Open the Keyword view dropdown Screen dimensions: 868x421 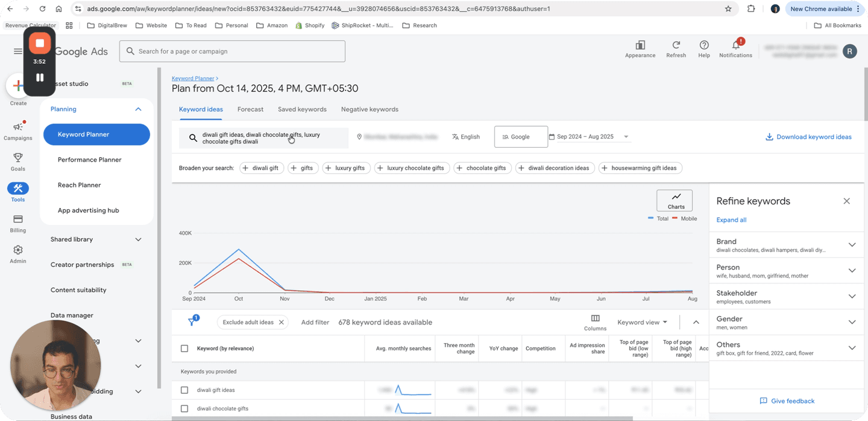tap(642, 322)
